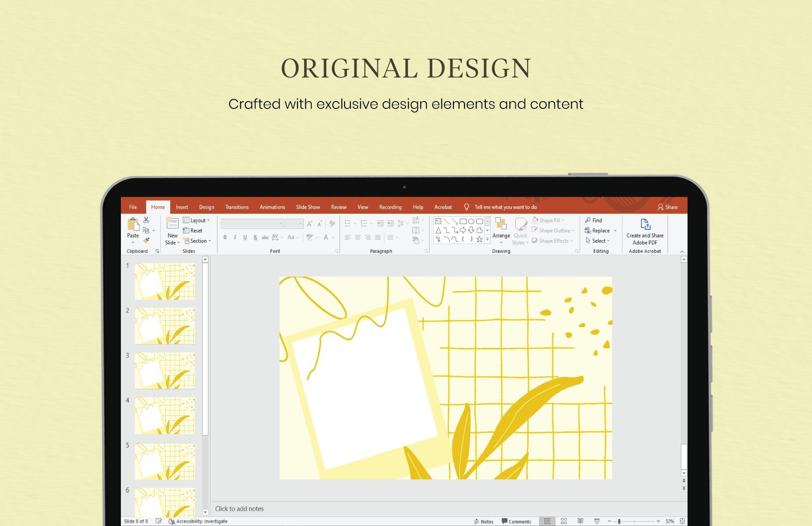Expand the Layout dropdown

197,221
